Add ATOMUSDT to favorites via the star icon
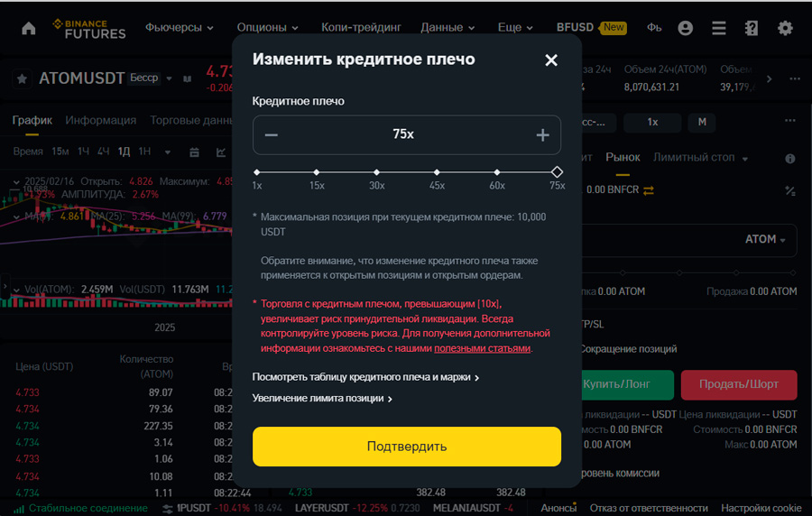812x516 pixels. 22,78
